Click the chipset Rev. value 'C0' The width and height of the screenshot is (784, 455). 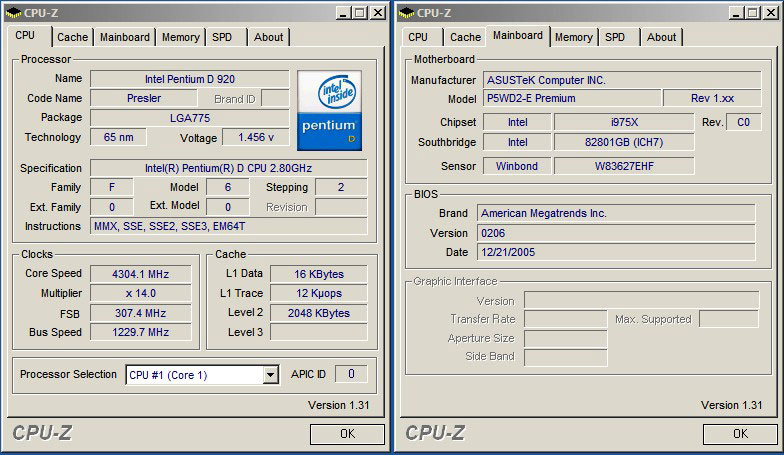coord(743,122)
